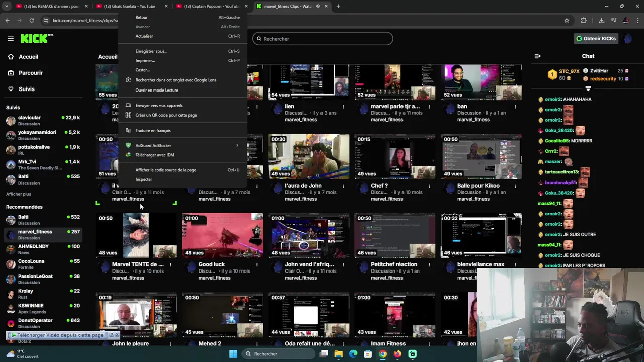
Task: Play the 'L'aura de John' clip thumbnail
Action: [x=308, y=156]
